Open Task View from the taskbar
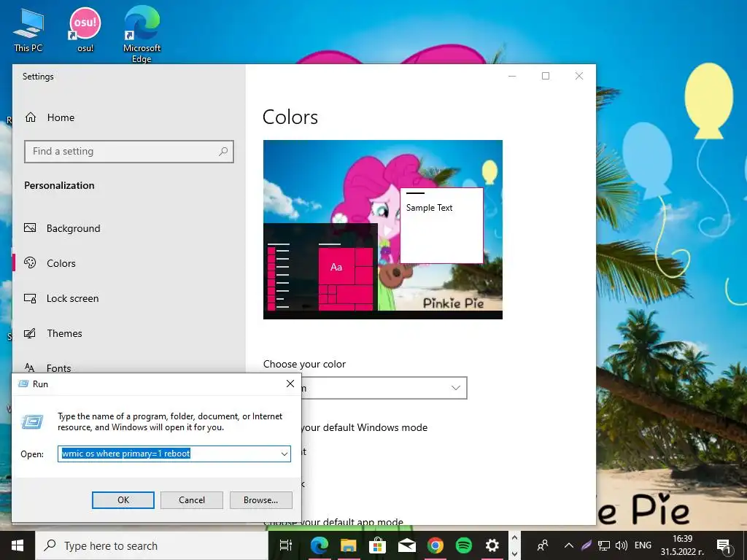747x560 pixels. [x=286, y=545]
